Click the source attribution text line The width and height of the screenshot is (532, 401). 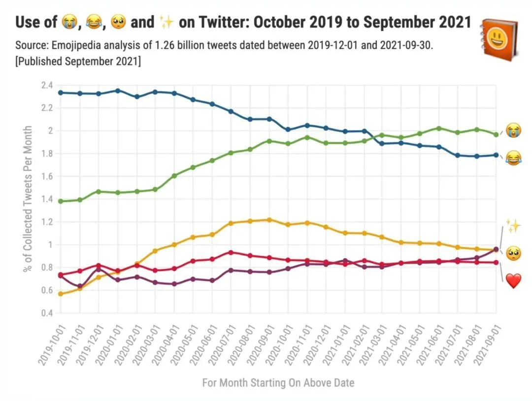point(224,46)
